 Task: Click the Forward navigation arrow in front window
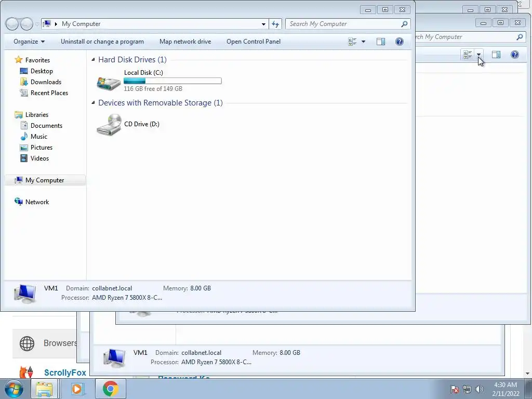point(26,24)
